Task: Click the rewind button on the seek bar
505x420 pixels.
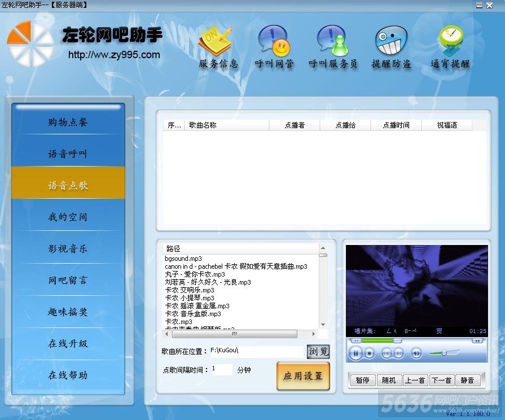Action: tap(355, 341)
